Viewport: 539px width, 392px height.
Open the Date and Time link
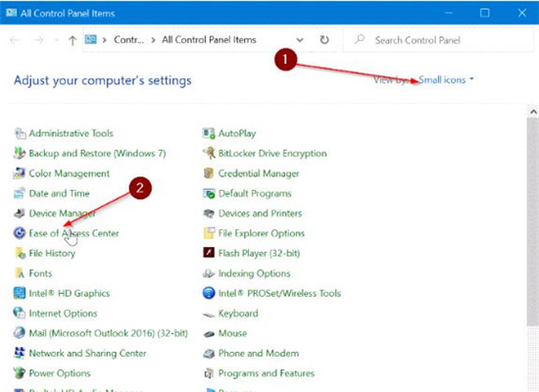tap(59, 193)
